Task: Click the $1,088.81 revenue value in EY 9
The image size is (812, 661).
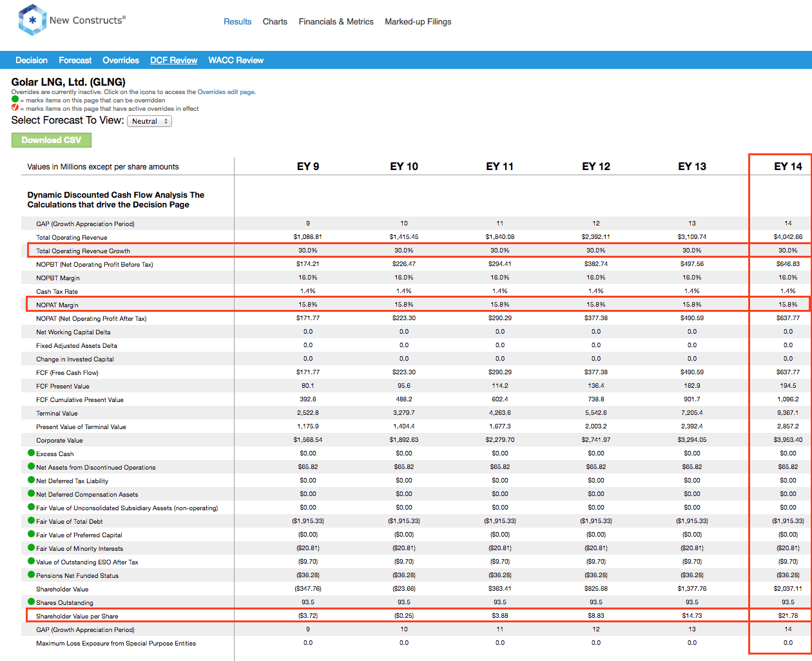Action: tap(308, 236)
